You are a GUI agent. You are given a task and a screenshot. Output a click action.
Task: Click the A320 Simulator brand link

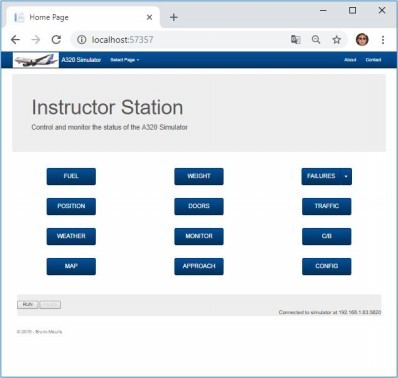click(81, 60)
